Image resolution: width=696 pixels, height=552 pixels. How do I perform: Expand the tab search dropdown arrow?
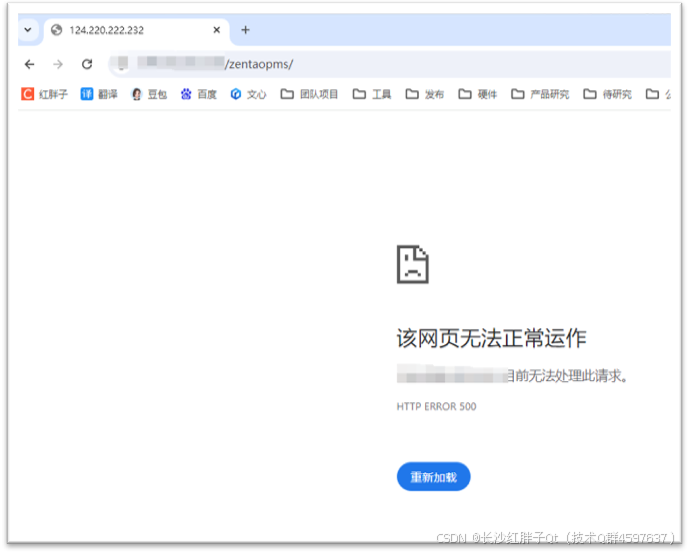(28, 30)
